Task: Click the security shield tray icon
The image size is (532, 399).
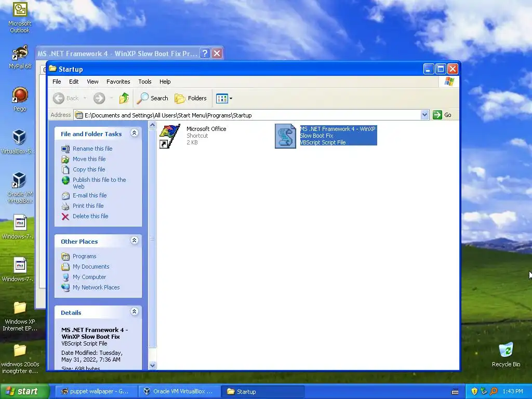Action: 474,391
